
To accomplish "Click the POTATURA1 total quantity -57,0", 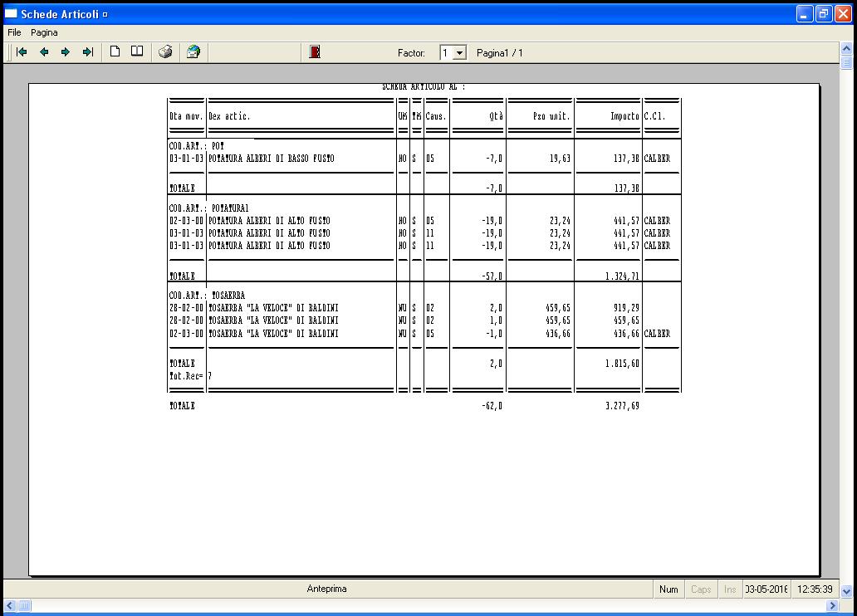I will click(492, 276).
